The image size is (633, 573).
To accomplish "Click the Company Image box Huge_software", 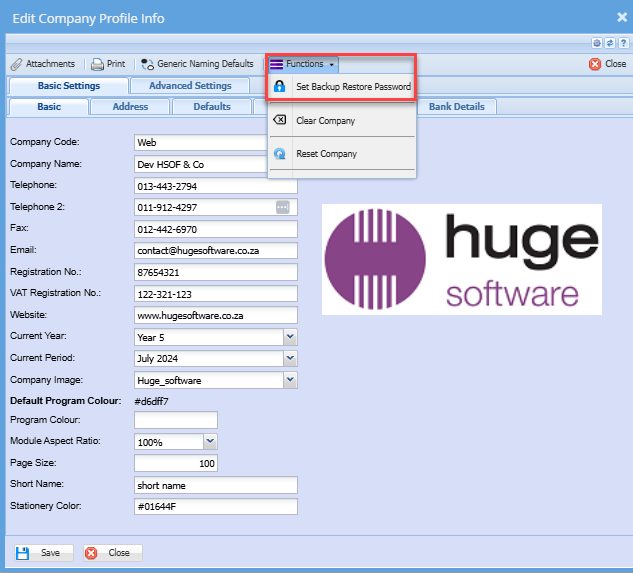I will 209,380.
